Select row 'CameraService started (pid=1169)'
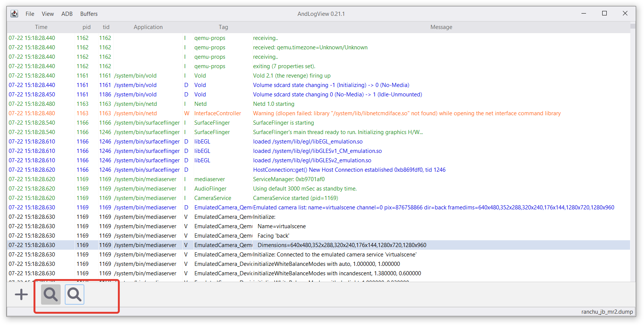Screen dimensions: 644x325 coord(318,198)
